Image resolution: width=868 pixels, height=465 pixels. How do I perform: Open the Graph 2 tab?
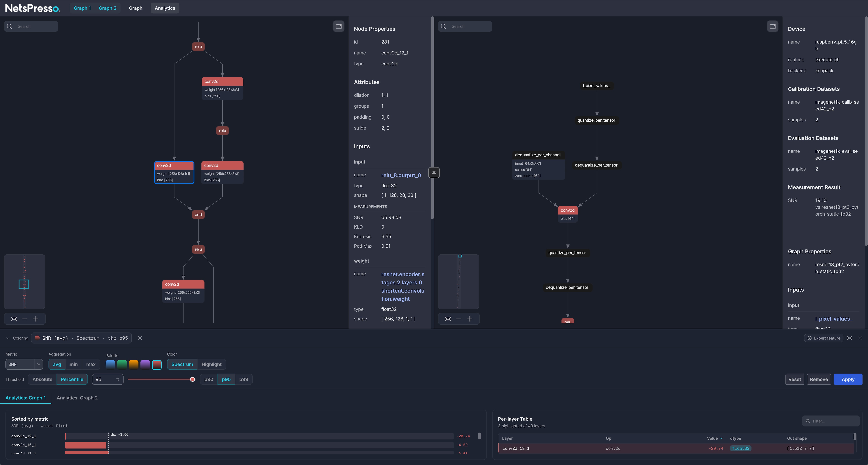[x=107, y=8]
